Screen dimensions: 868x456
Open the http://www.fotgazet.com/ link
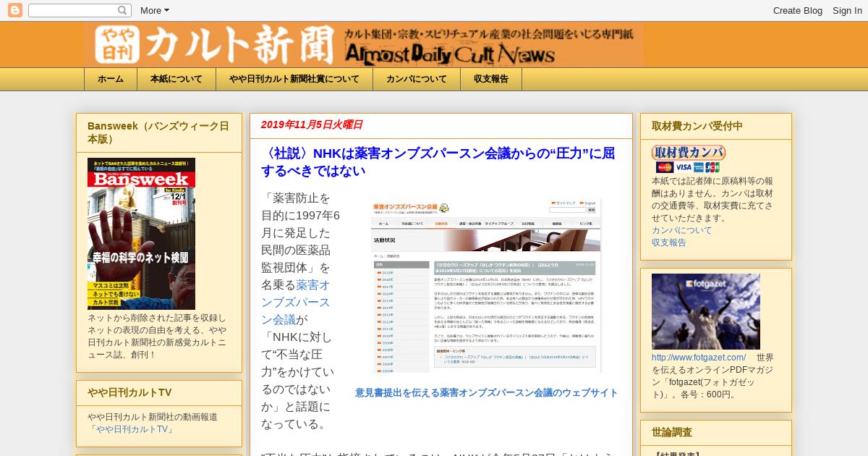pos(699,358)
